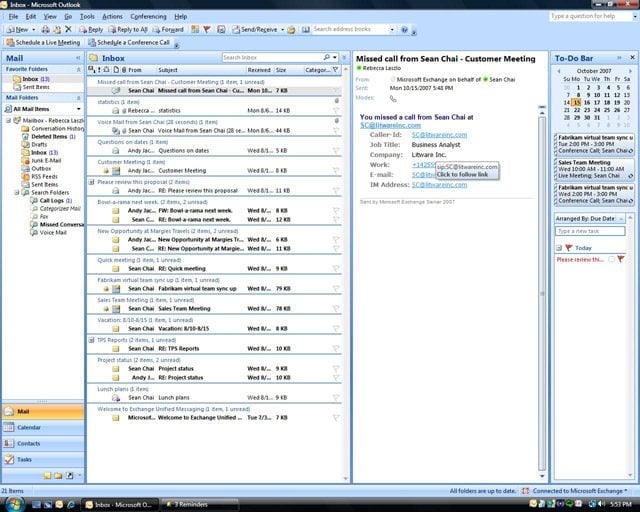Click the Deleted Items folder icon
The width and height of the screenshot is (640, 512).
point(25,137)
